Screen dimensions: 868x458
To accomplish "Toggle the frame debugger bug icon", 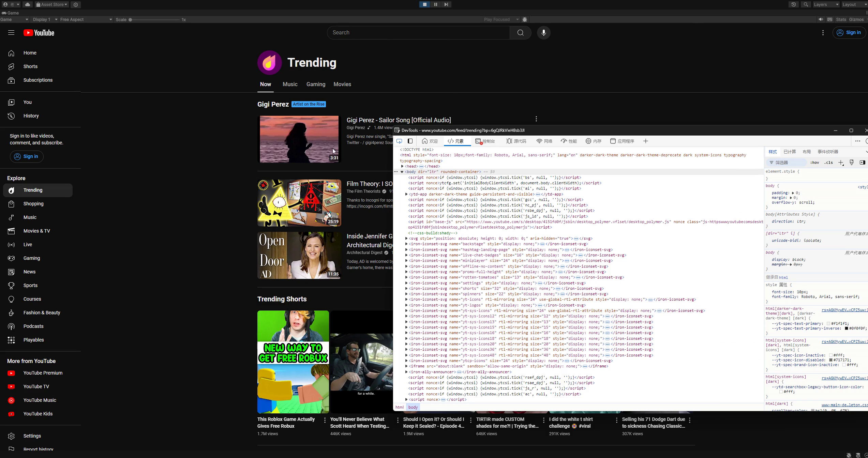I will [x=525, y=19].
